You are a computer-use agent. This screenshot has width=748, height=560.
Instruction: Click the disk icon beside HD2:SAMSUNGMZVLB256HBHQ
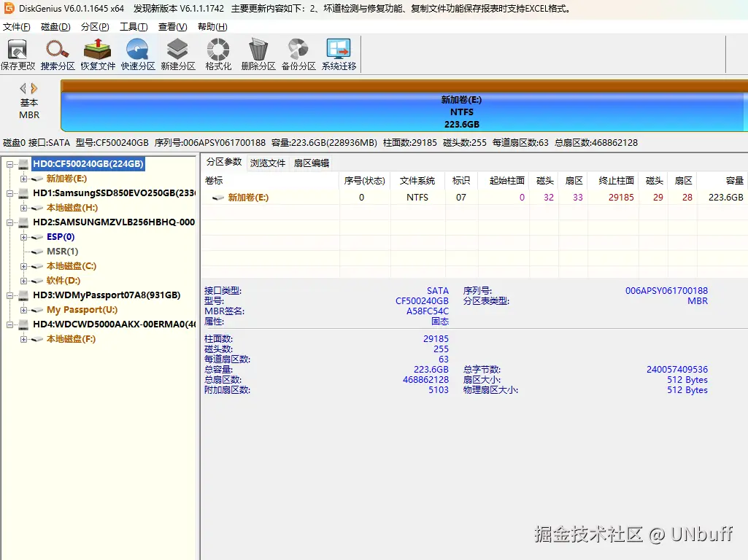coord(23,222)
